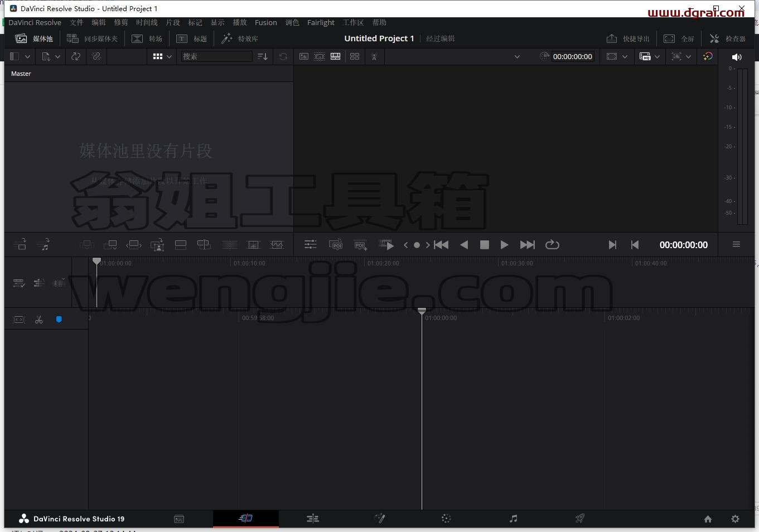The image size is (759, 532).
Task: Click the fast review play icon
Action: pyautogui.click(x=386, y=245)
